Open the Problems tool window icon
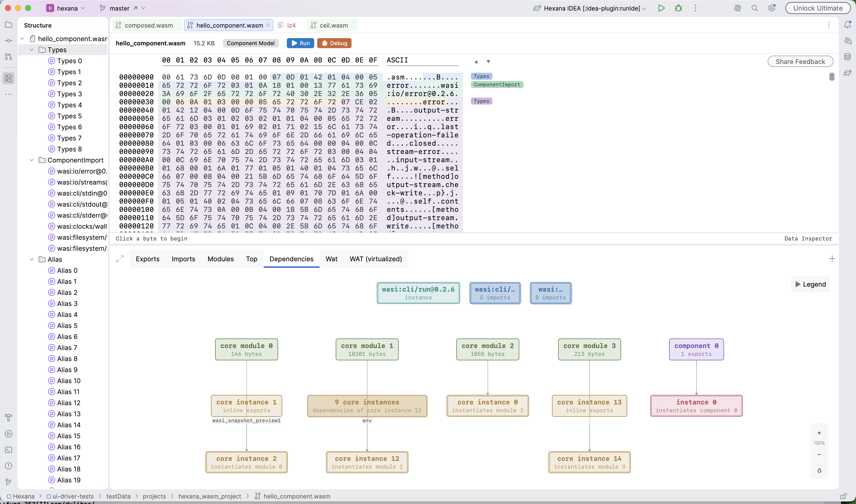The width and height of the screenshot is (856, 504). (x=9, y=466)
